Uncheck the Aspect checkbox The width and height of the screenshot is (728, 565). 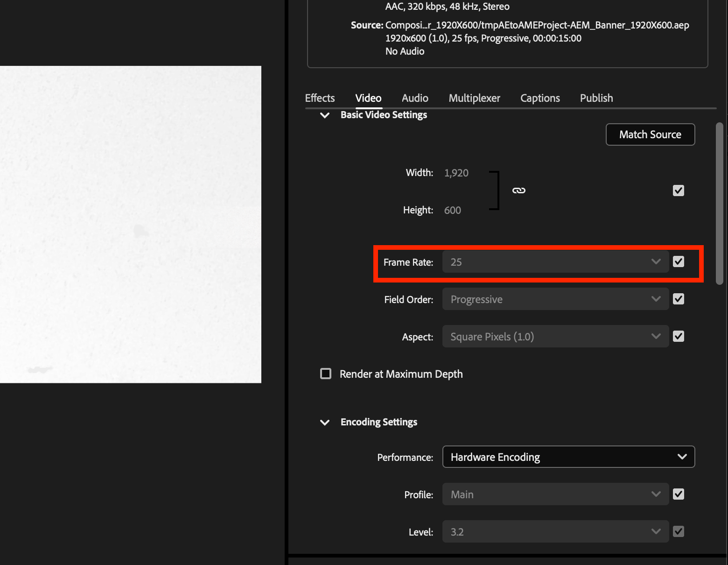[678, 336]
